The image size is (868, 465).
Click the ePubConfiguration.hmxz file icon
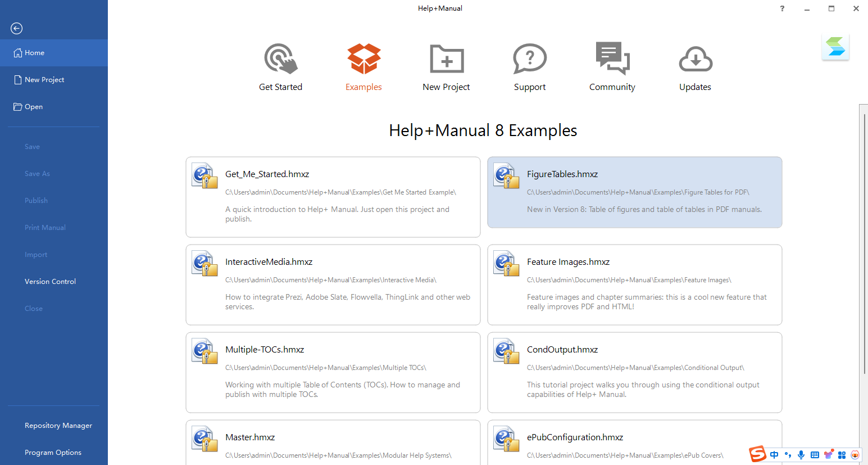coord(506,439)
